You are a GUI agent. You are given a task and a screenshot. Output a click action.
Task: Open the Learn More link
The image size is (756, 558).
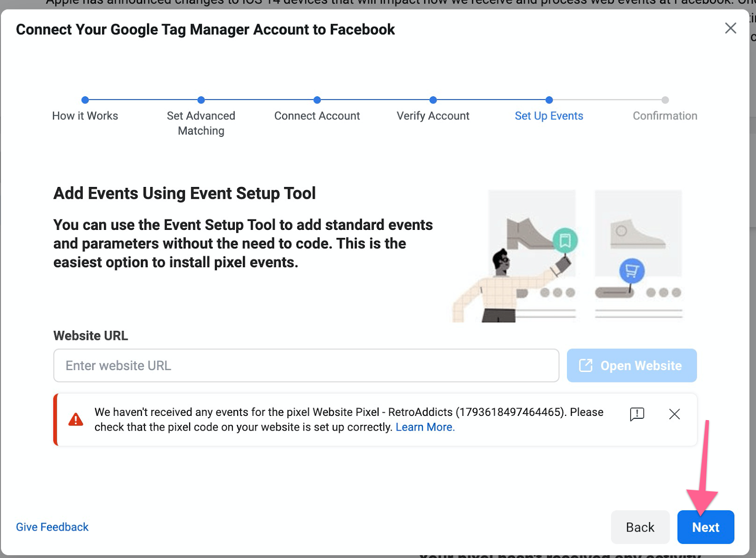pyautogui.click(x=425, y=427)
